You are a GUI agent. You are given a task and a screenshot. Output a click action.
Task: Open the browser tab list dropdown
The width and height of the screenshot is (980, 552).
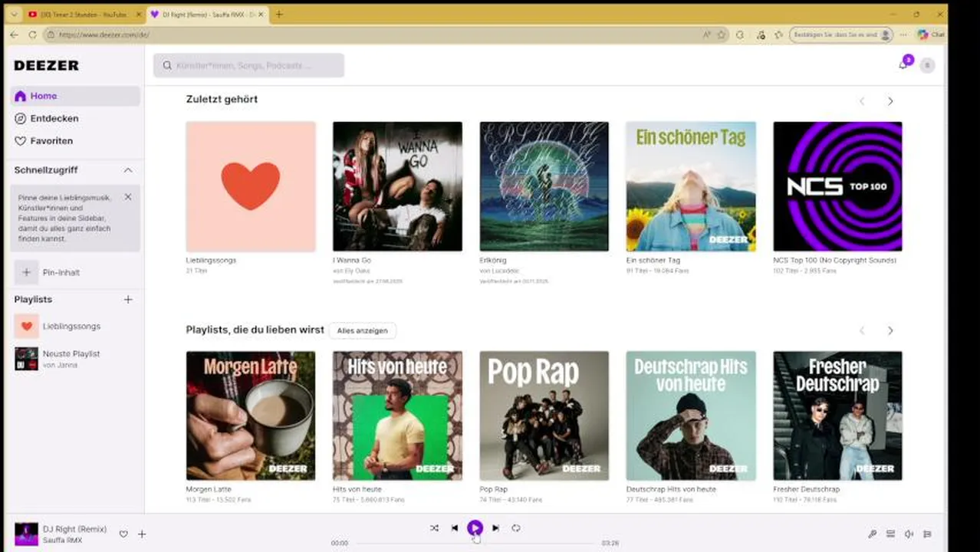pyautogui.click(x=14, y=15)
